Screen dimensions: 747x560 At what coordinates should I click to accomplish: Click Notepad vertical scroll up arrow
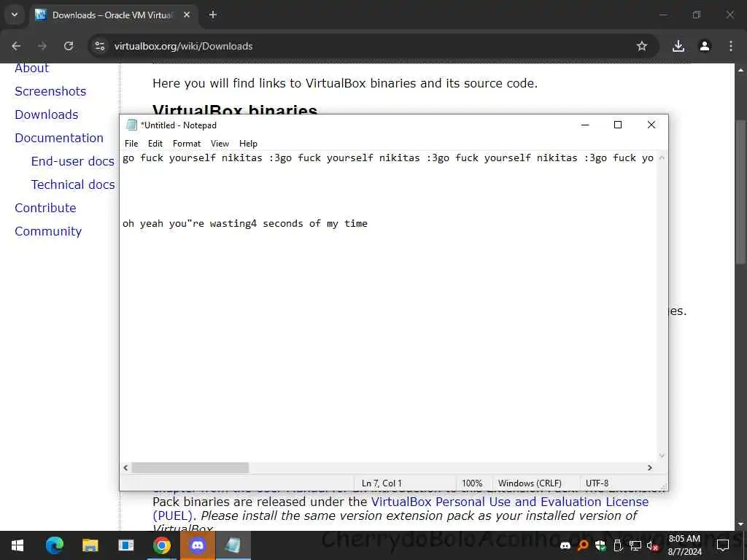tap(662, 157)
